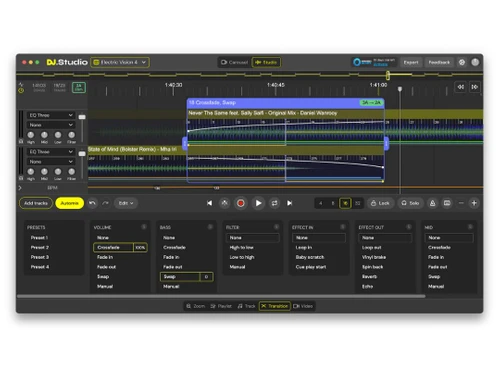Open None effect dropdown on Never The Same track

(x=51, y=125)
